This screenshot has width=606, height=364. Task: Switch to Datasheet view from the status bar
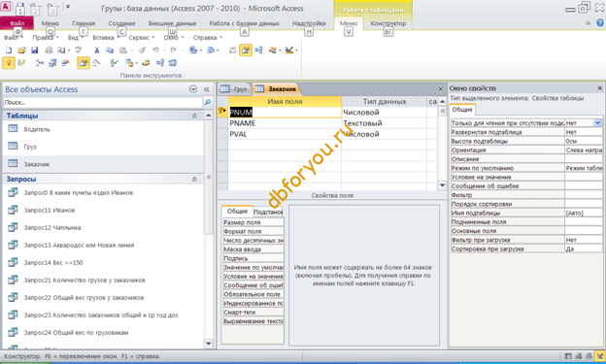pos(568,356)
